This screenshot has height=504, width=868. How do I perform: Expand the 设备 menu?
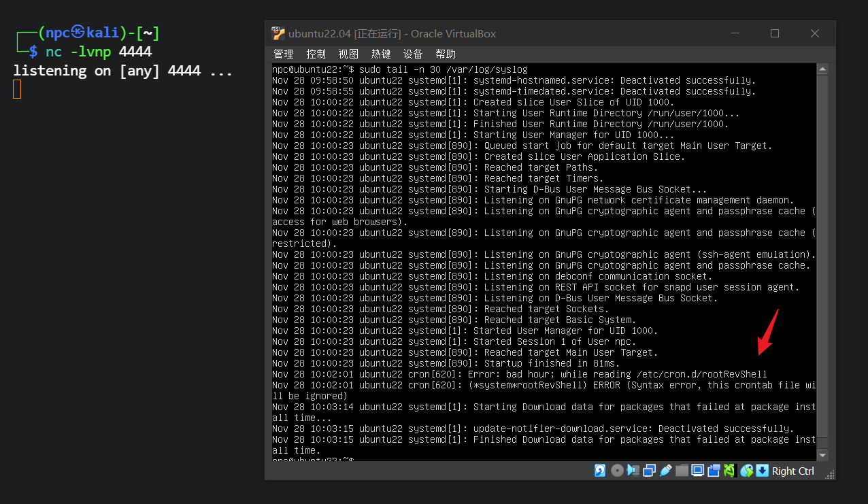pos(413,54)
